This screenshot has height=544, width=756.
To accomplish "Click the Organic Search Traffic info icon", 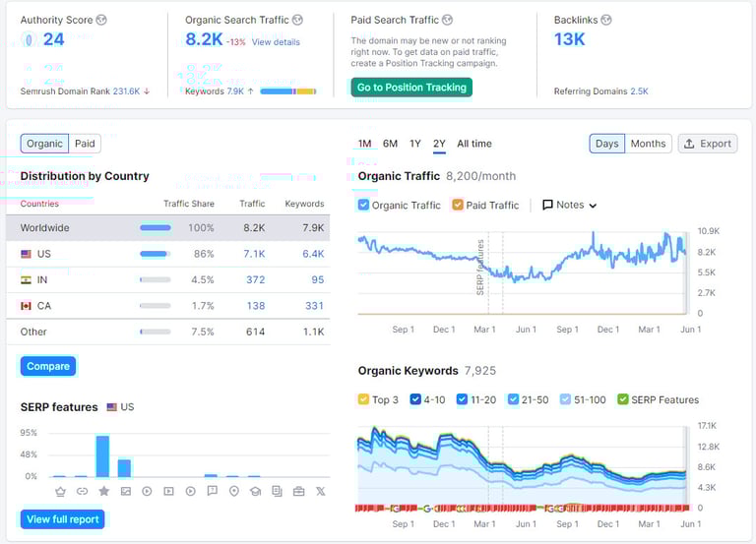I will point(297,20).
